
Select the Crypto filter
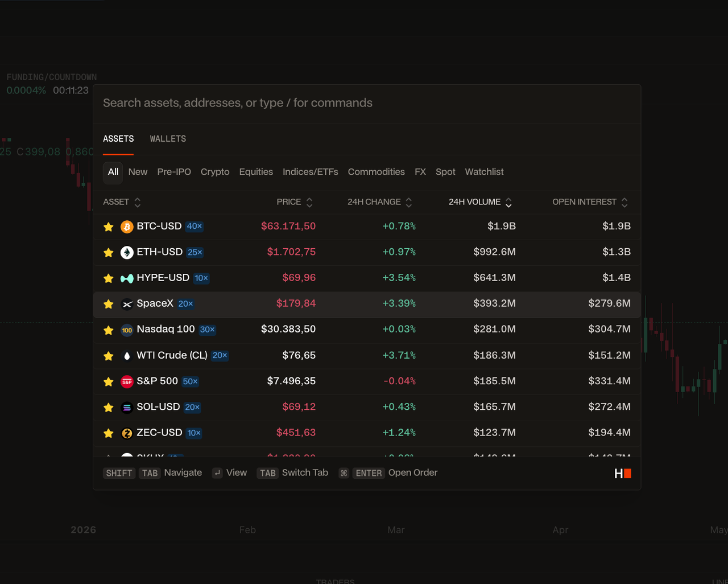tap(215, 172)
